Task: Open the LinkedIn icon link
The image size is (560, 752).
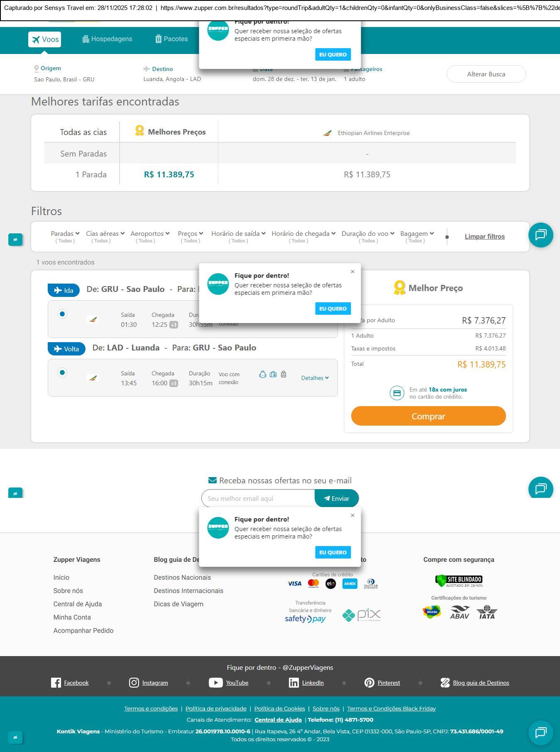Action: click(294, 683)
